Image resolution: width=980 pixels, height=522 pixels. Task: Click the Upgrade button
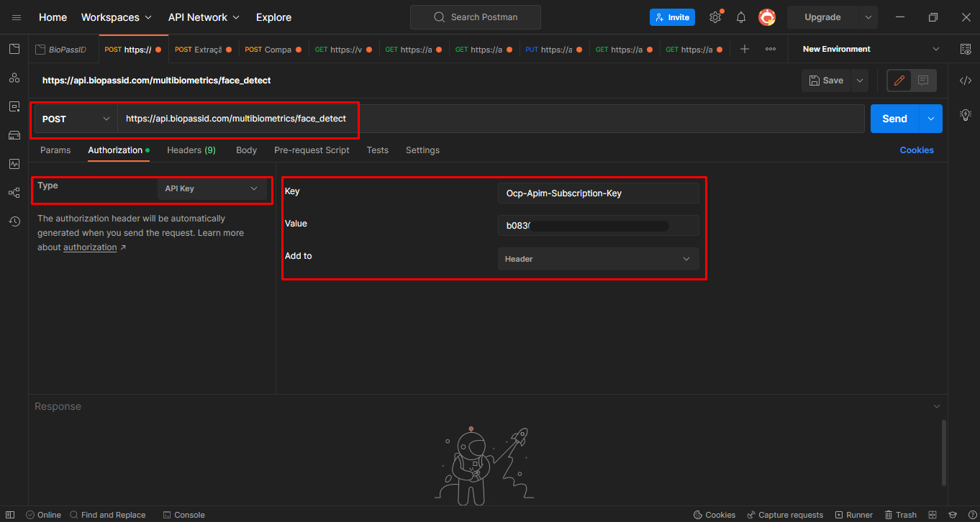(x=822, y=17)
